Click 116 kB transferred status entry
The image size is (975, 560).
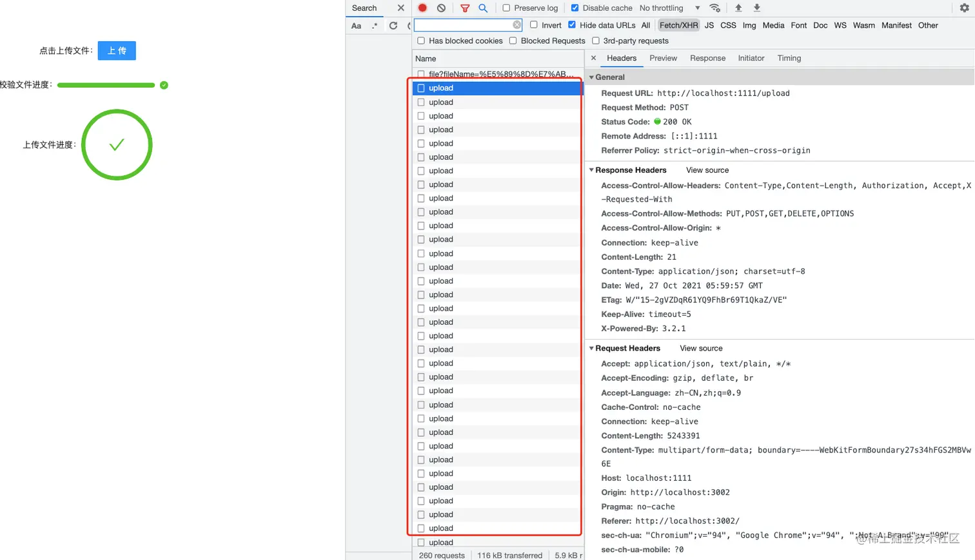point(509,555)
